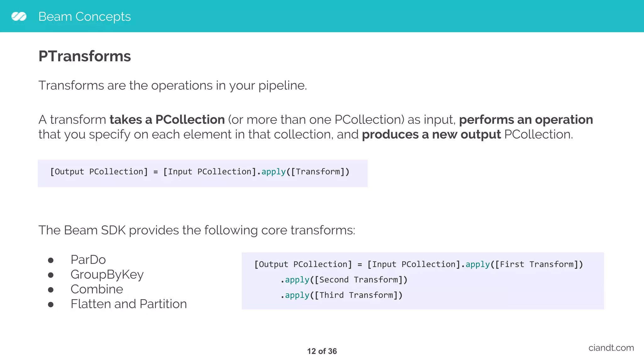
Task: Select the "PTransforms" slide heading
Action: pyautogui.click(x=85, y=56)
